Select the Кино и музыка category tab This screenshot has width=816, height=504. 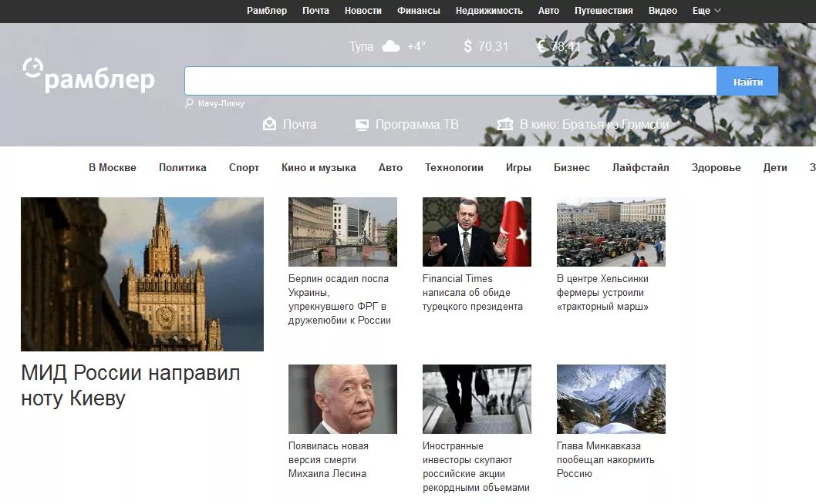(319, 167)
